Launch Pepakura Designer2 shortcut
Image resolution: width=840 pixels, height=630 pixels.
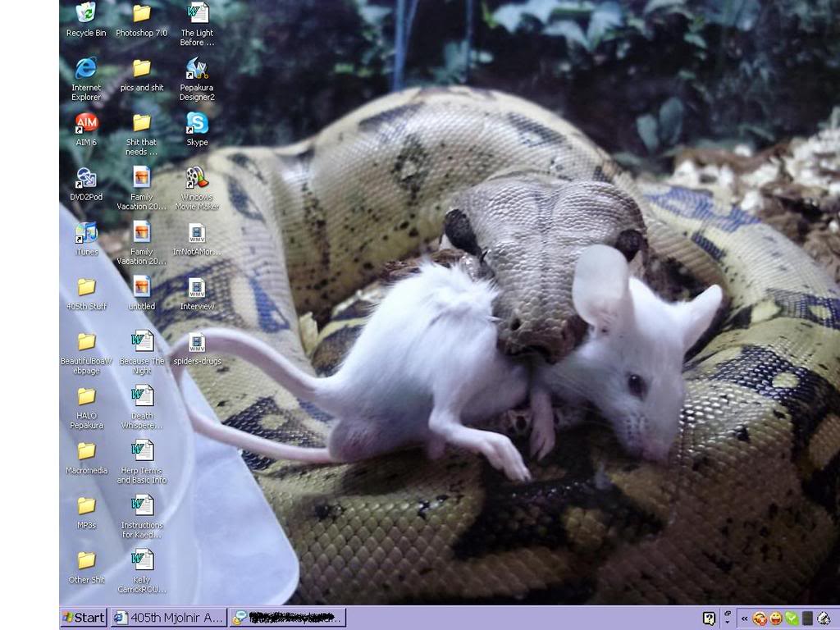point(197,79)
